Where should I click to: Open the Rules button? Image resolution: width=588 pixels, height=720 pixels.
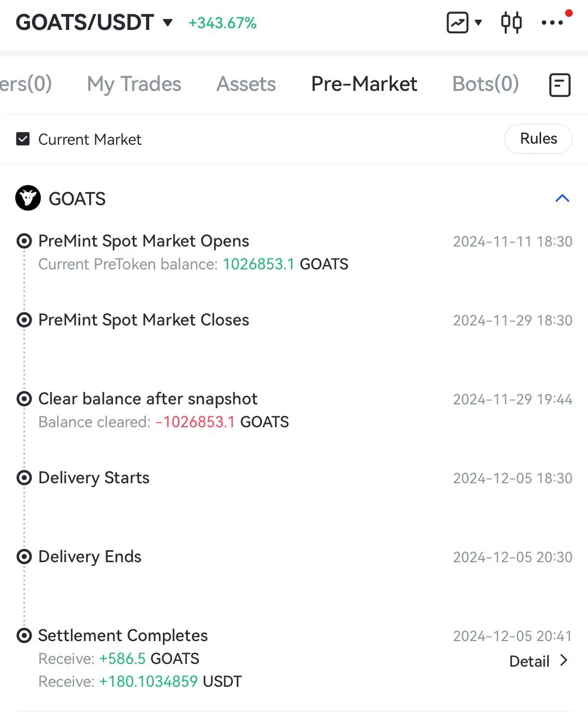[x=538, y=139]
